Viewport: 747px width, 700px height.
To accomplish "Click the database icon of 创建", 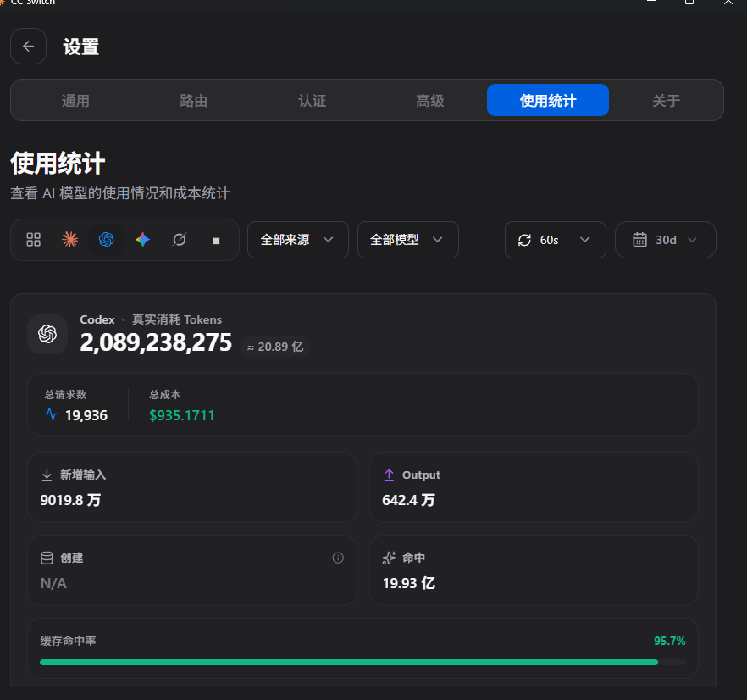I will (47, 558).
